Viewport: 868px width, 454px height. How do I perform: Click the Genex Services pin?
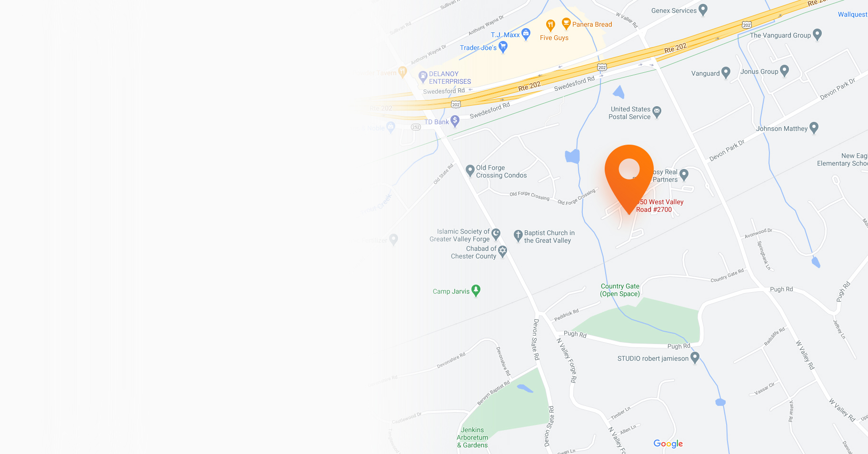point(703,10)
